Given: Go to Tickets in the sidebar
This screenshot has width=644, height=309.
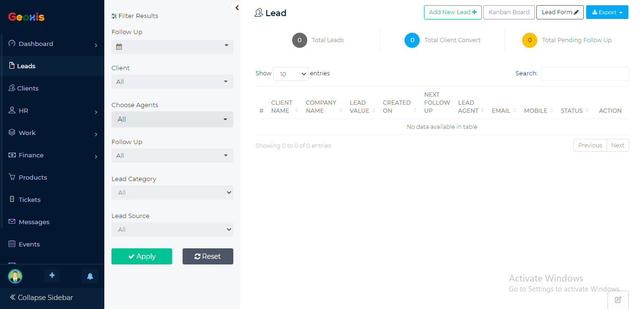Looking at the screenshot, I should pyautogui.click(x=29, y=200).
